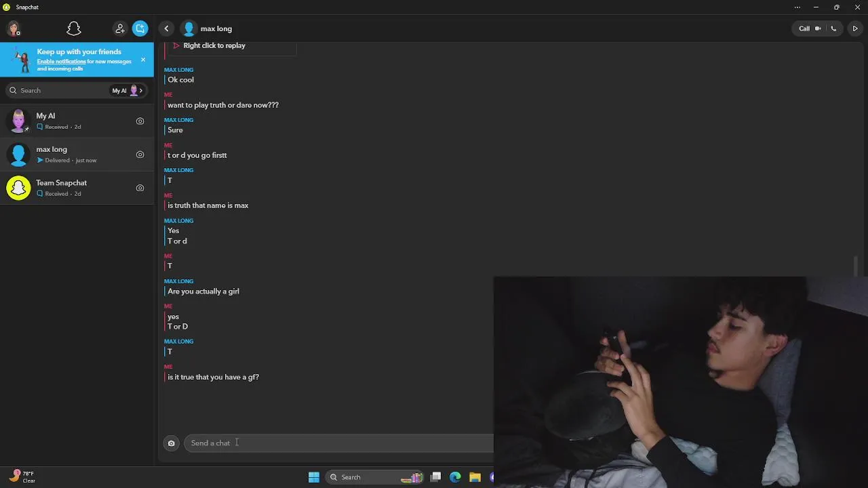Click the message "Are you actually a girl"
This screenshot has width=868, height=488.
coord(203,291)
